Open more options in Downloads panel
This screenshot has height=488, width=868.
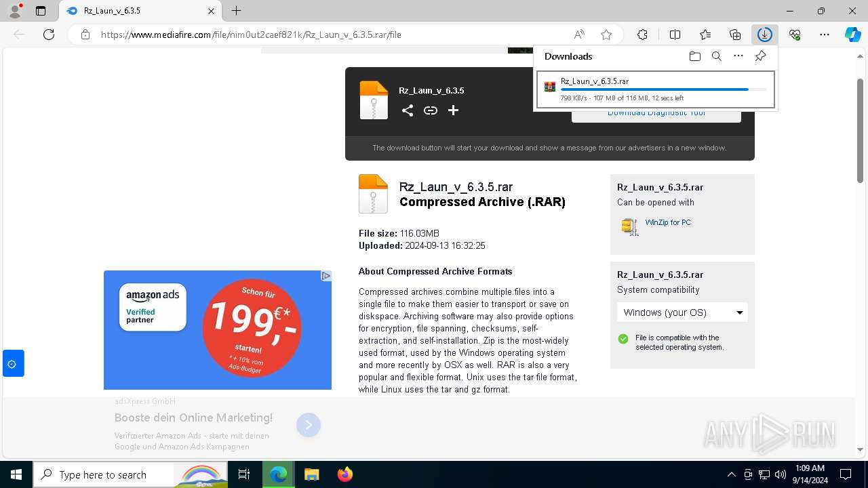[x=738, y=56]
